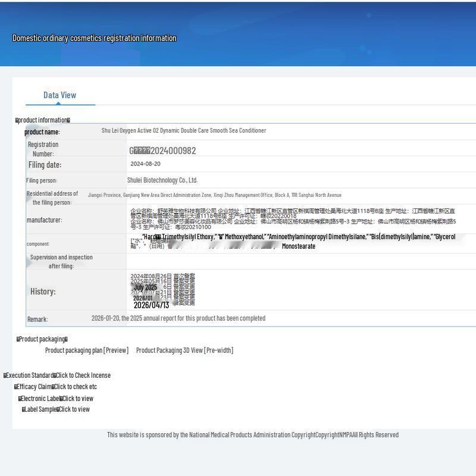This screenshot has width=476, height=476.
Task: Select the July 2025 history entry
Action: [x=145, y=287]
